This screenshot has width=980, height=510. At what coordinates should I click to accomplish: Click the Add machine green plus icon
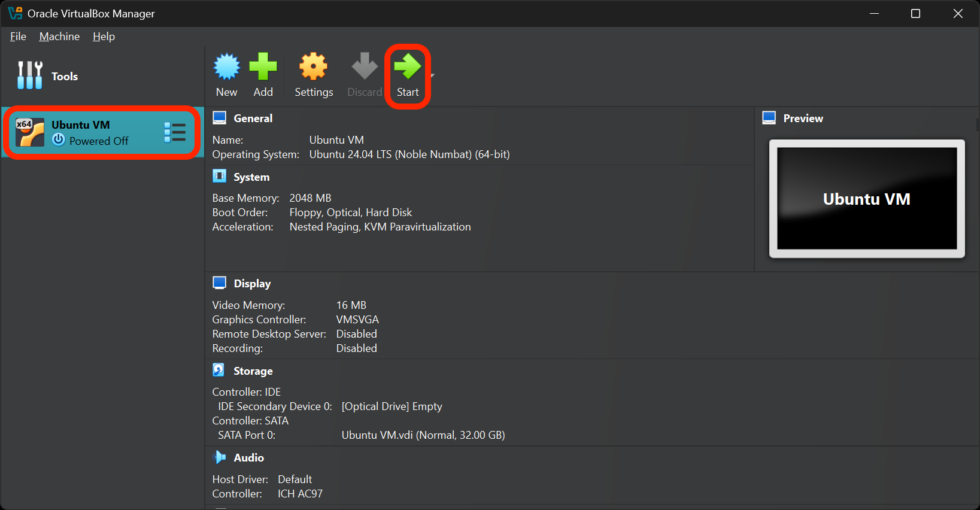263,67
